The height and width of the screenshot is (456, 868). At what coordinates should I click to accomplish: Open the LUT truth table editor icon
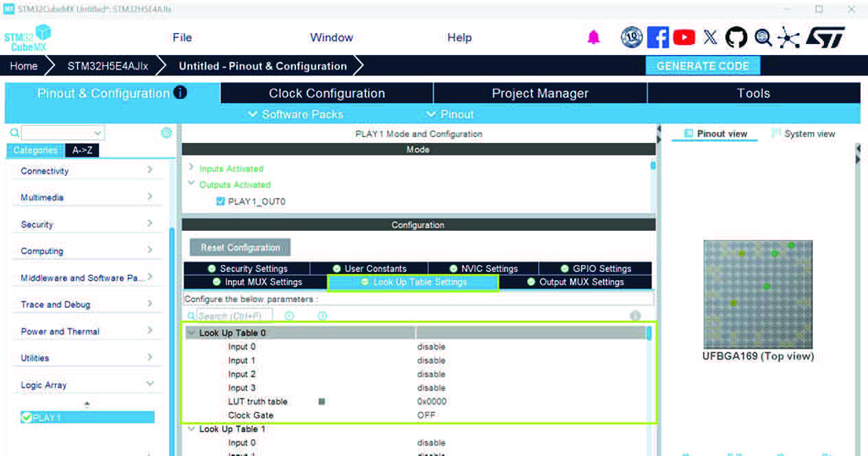point(321,401)
